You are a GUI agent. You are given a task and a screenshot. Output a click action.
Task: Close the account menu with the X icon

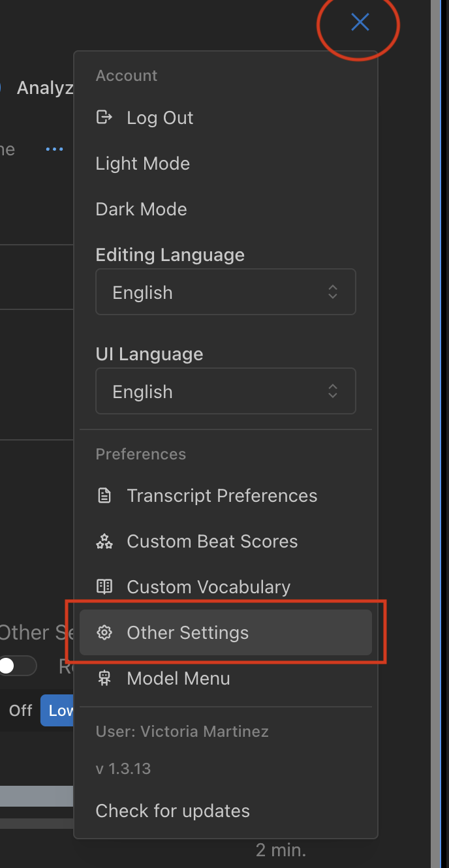(x=360, y=23)
